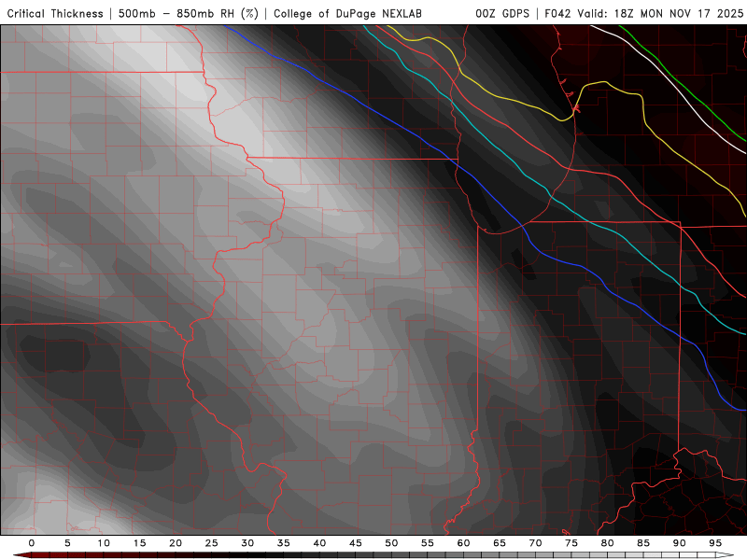Click the '20' value on the color scale

(176, 543)
